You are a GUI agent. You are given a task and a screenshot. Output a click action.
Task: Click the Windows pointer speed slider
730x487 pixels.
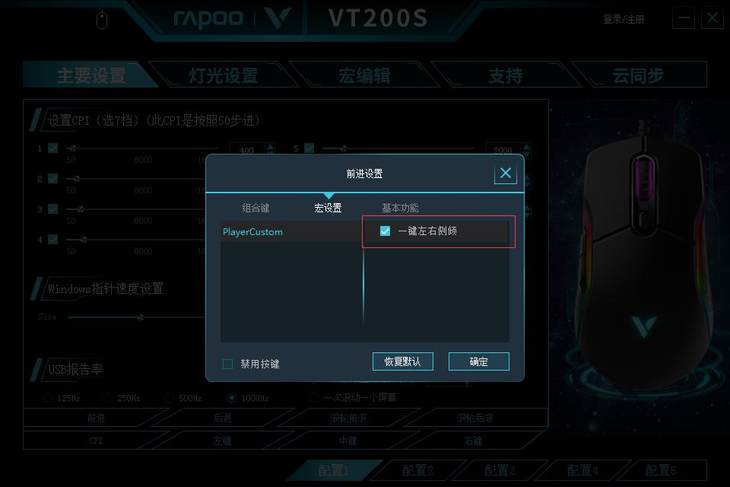135,318
